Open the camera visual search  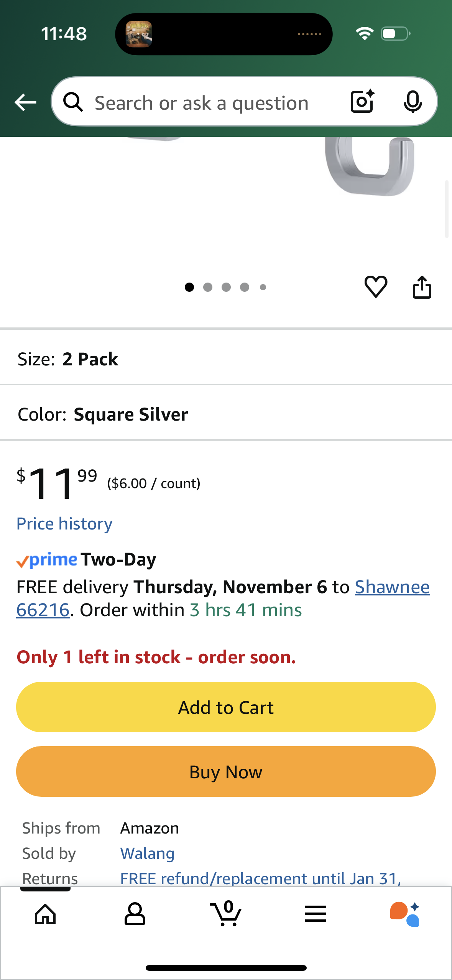361,102
